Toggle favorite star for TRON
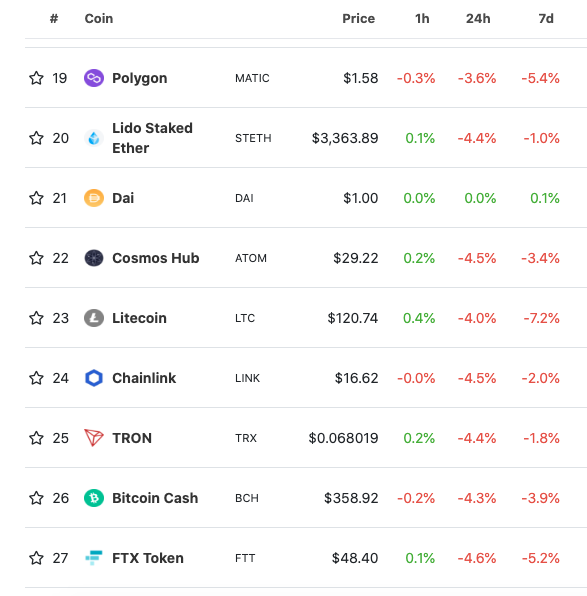The width and height of the screenshot is (587, 596). click(36, 438)
